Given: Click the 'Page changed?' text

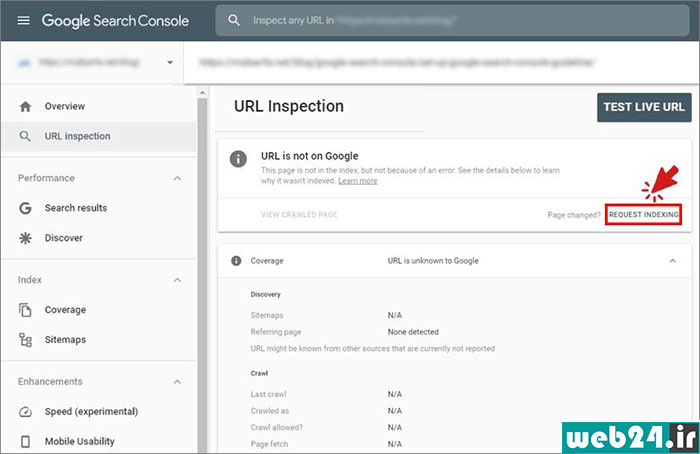Looking at the screenshot, I should click(574, 215).
